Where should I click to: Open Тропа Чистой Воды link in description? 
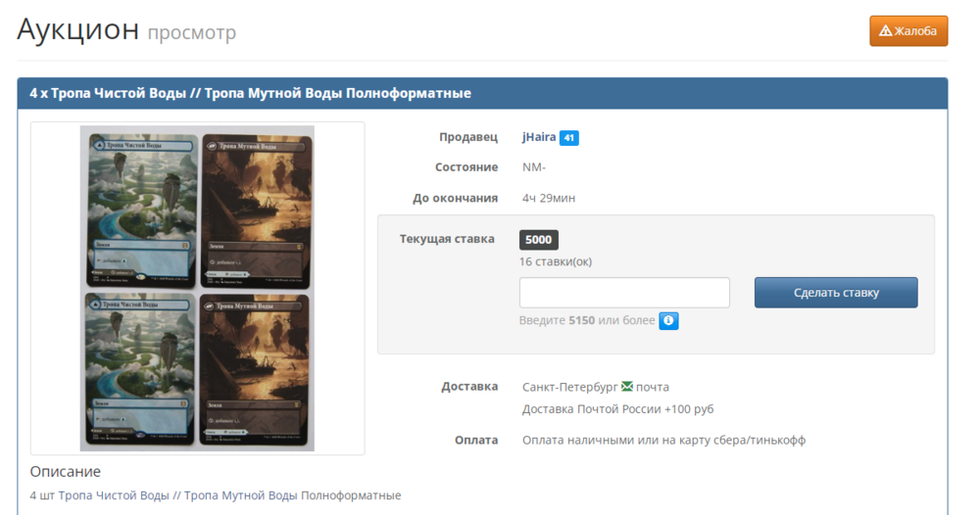coord(114,495)
